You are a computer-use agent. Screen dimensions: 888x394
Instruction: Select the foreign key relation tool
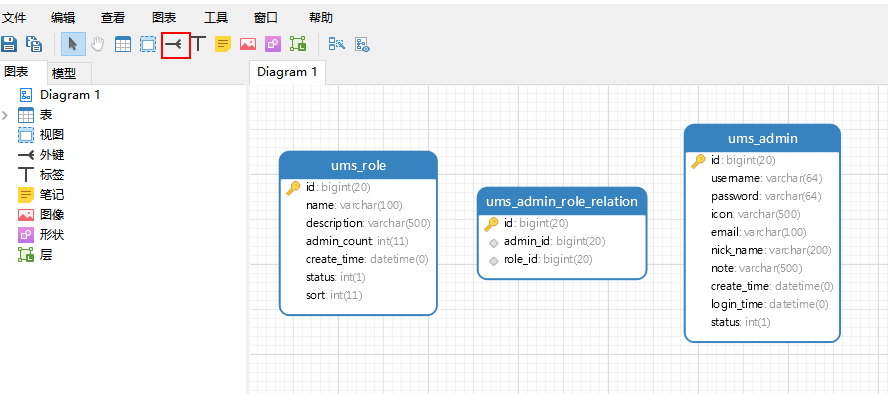[x=175, y=44]
